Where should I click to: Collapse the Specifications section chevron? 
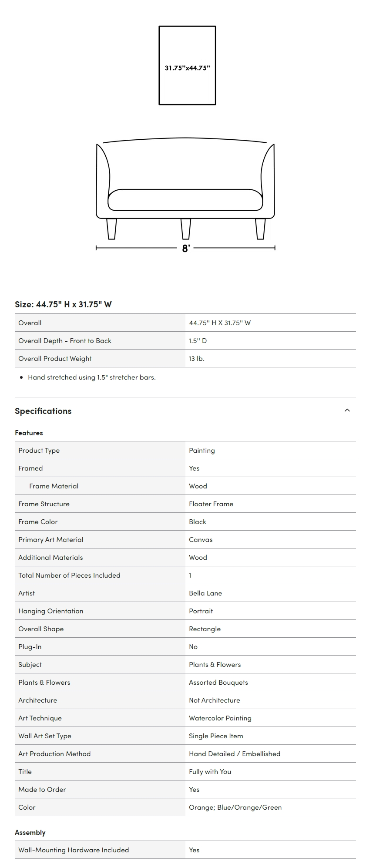coord(347,410)
